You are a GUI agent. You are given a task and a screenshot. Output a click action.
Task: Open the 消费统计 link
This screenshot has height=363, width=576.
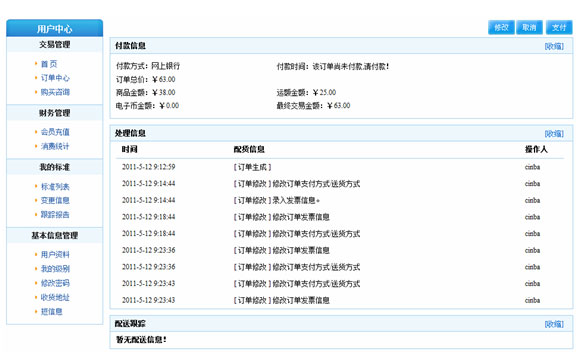click(55, 146)
